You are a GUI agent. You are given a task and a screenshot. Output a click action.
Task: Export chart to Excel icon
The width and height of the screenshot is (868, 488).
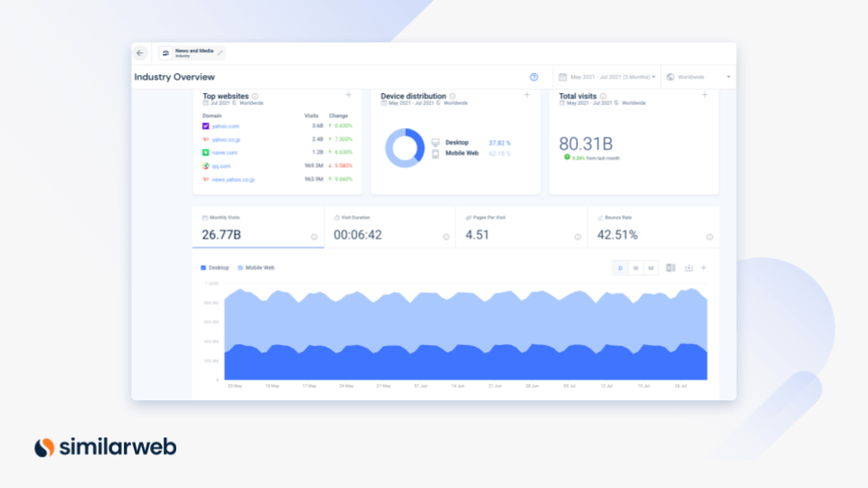[671, 267]
